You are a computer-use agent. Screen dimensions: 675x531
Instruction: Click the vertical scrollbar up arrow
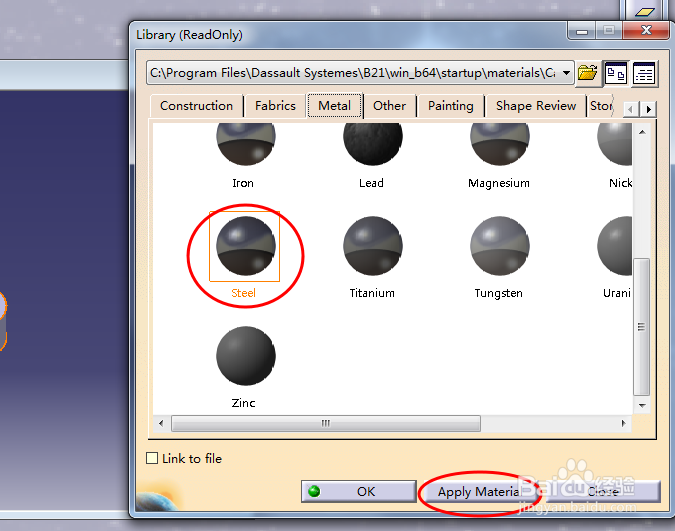tap(642, 132)
